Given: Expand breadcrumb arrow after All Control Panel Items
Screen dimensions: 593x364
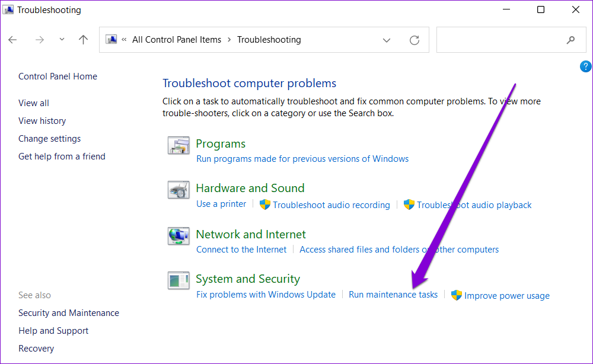Looking at the screenshot, I should click(x=229, y=40).
